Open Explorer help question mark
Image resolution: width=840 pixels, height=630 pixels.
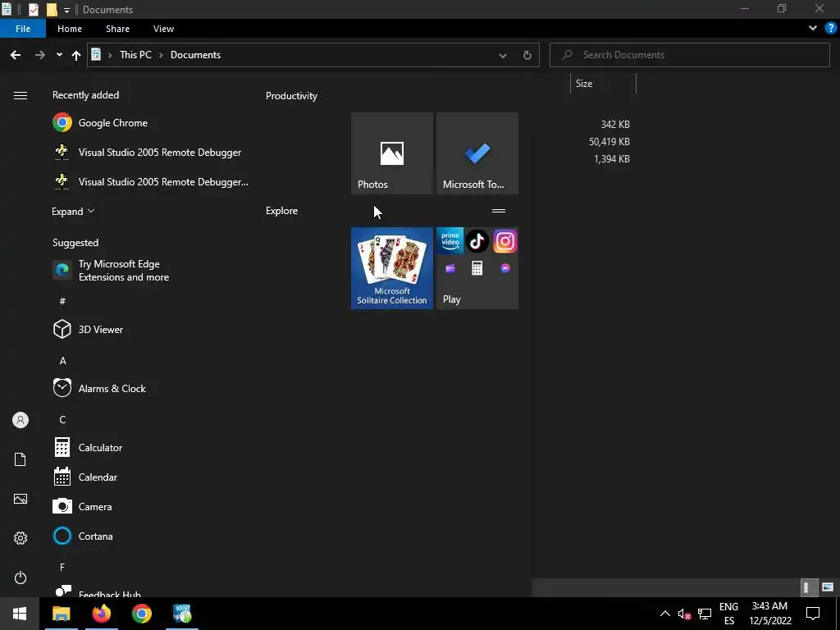(830, 29)
